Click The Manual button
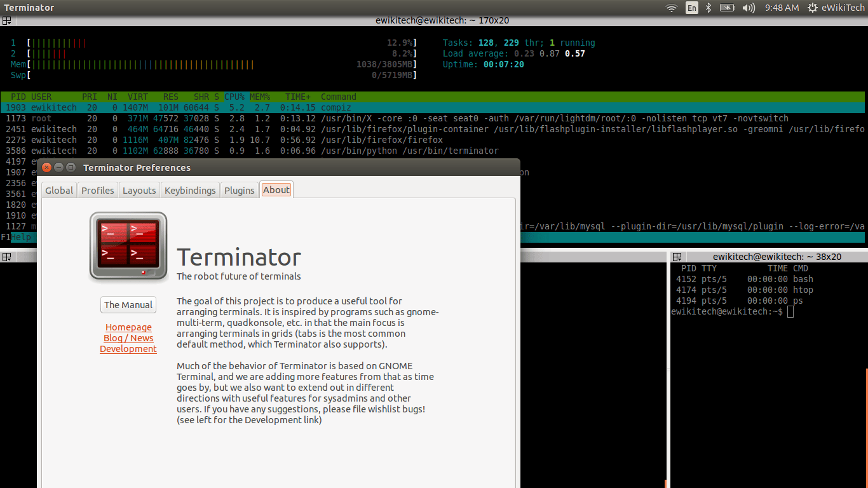 pos(128,304)
